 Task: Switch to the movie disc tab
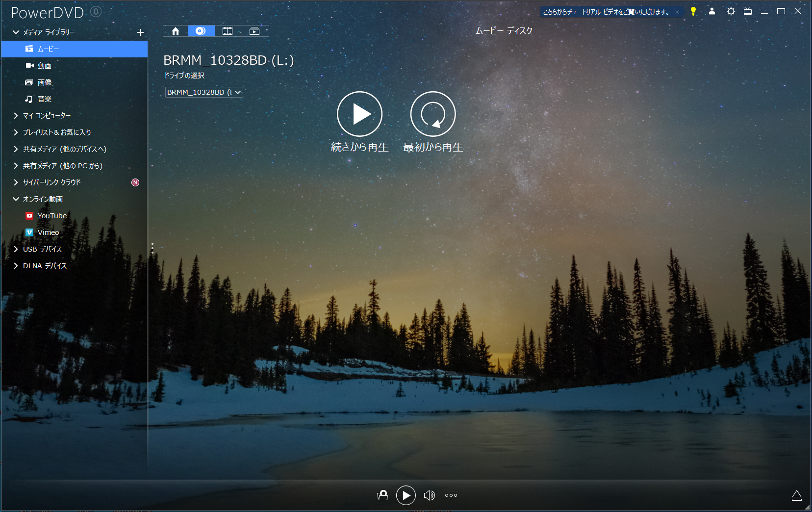[201, 31]
